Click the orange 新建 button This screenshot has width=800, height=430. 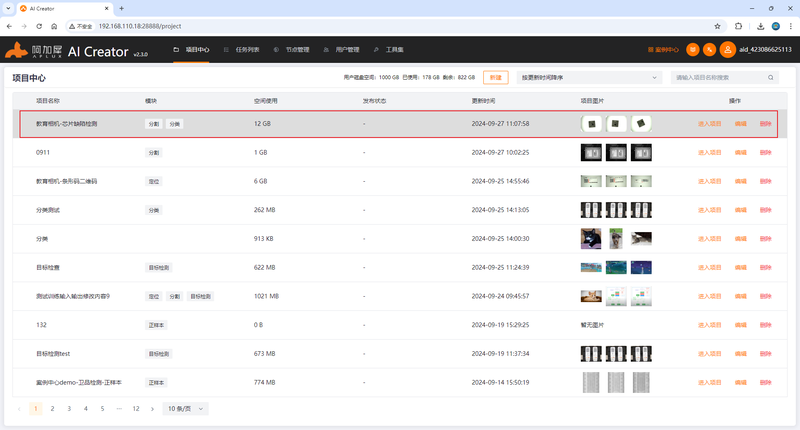click(x=495, y=78)
